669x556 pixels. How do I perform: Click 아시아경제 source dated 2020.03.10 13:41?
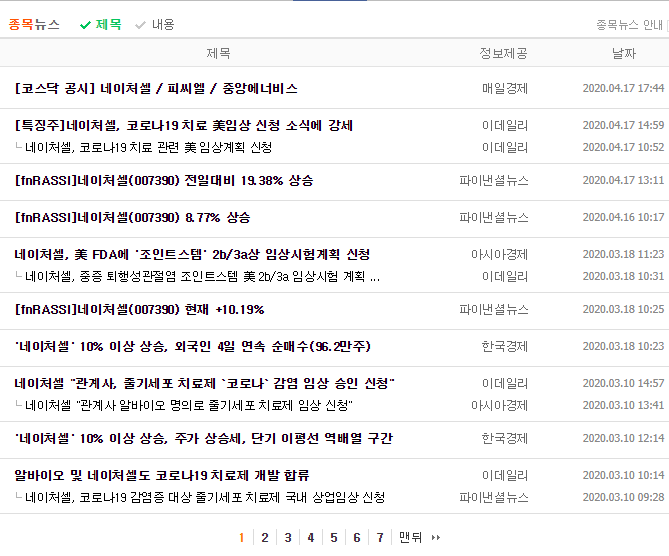[499, 405]
